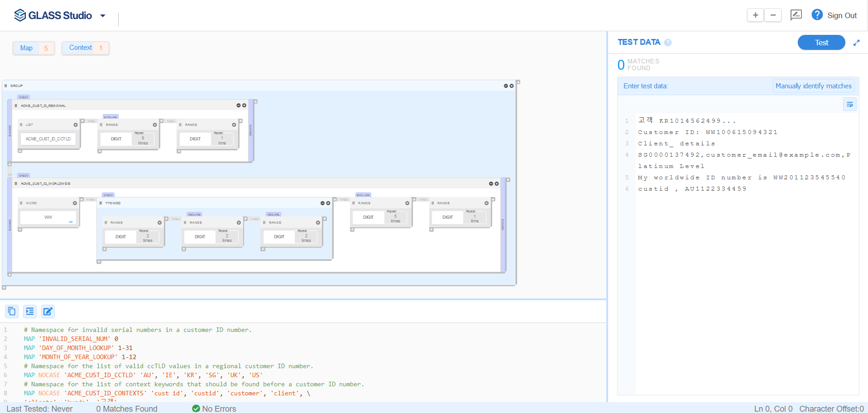
Task: Click the left BOUND bar of WORLDWIDE
Action: click(10, 225)
